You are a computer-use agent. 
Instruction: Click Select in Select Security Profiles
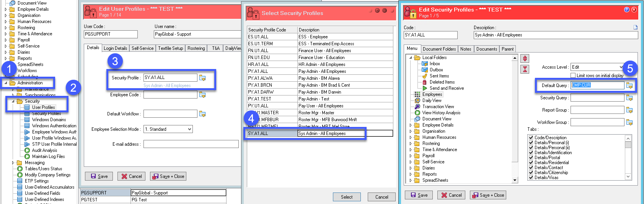pos(347,197)
